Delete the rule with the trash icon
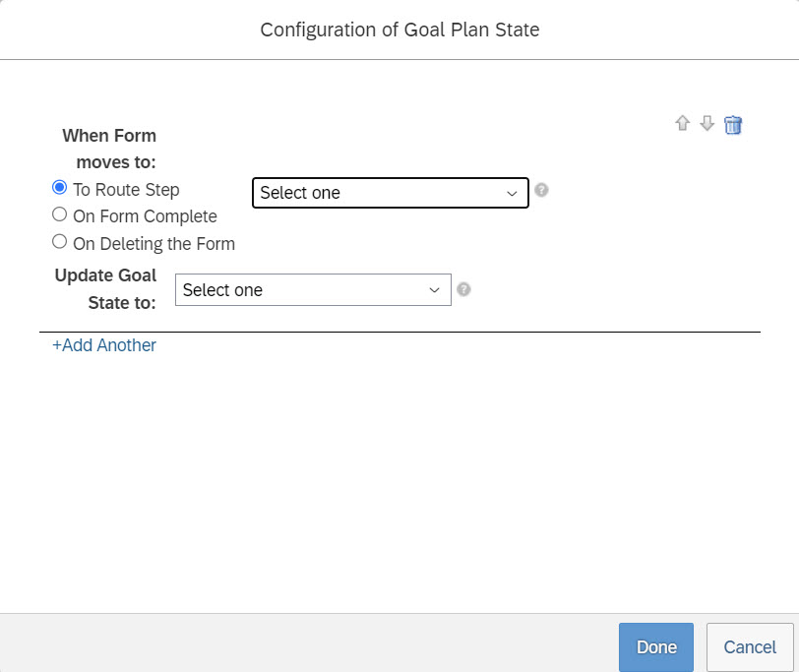 coord(733,124)
